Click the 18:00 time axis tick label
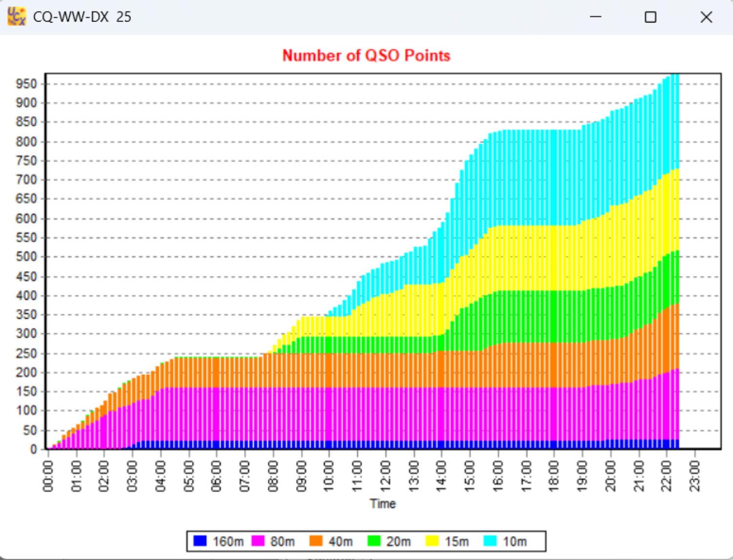The height and width of the screenshot is (560, 733). 555,476
